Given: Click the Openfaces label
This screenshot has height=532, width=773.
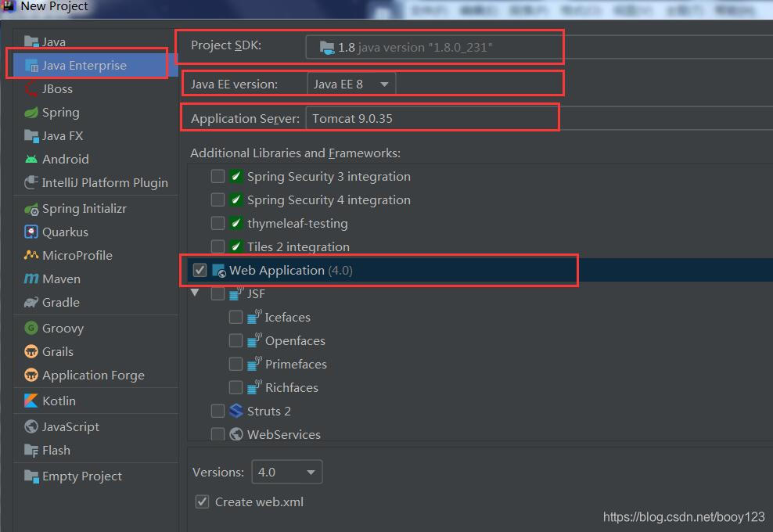Looking at the screenshot, I should (295, 340).
